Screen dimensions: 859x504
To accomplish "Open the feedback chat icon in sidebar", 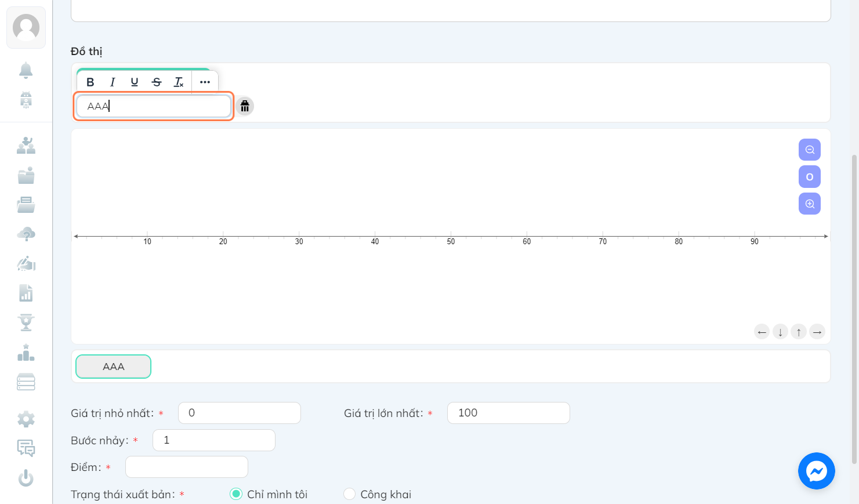I will [26, 448].
